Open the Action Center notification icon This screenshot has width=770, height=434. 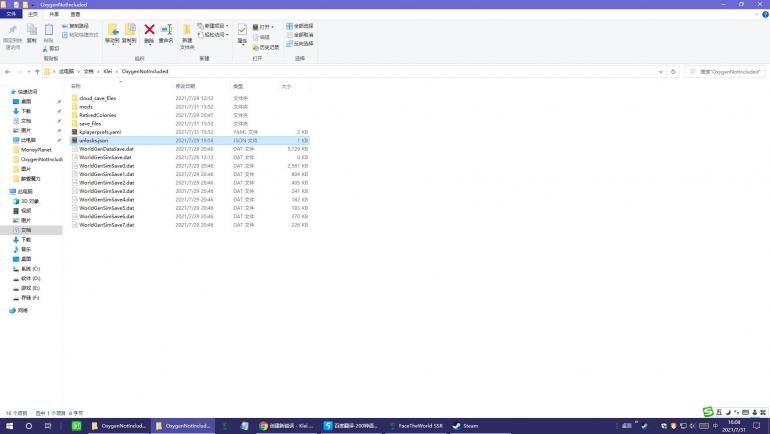pos(757,426)
